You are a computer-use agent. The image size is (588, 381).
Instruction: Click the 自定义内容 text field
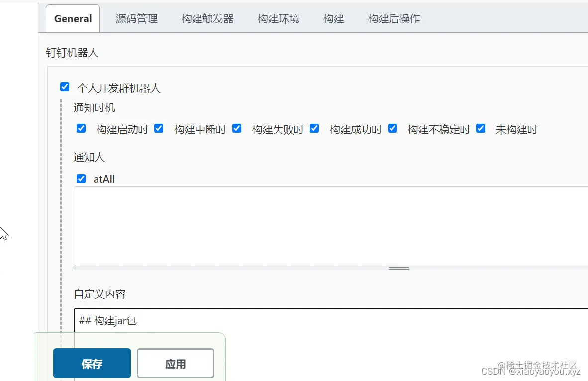298,321
